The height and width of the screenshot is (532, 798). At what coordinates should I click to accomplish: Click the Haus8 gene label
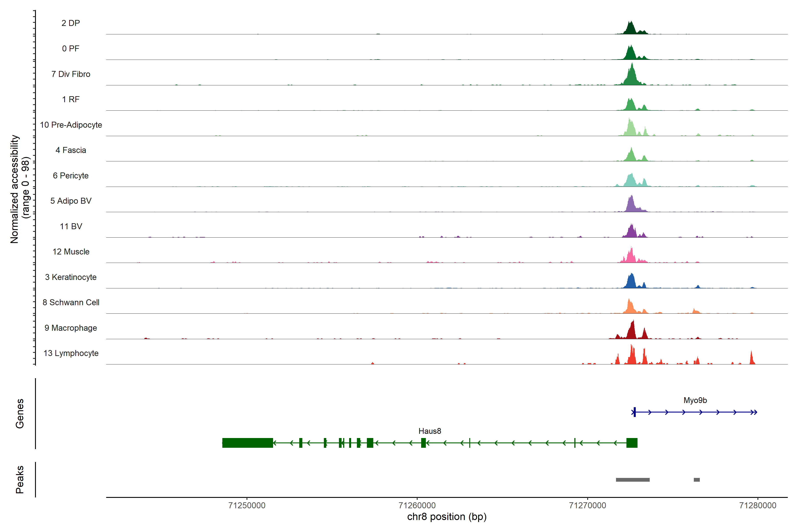click(430, 431)
